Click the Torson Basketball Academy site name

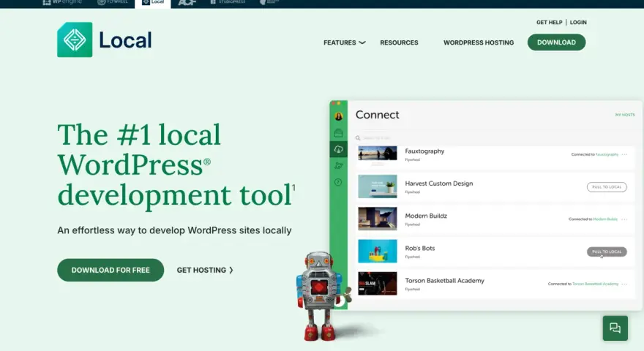445,281
